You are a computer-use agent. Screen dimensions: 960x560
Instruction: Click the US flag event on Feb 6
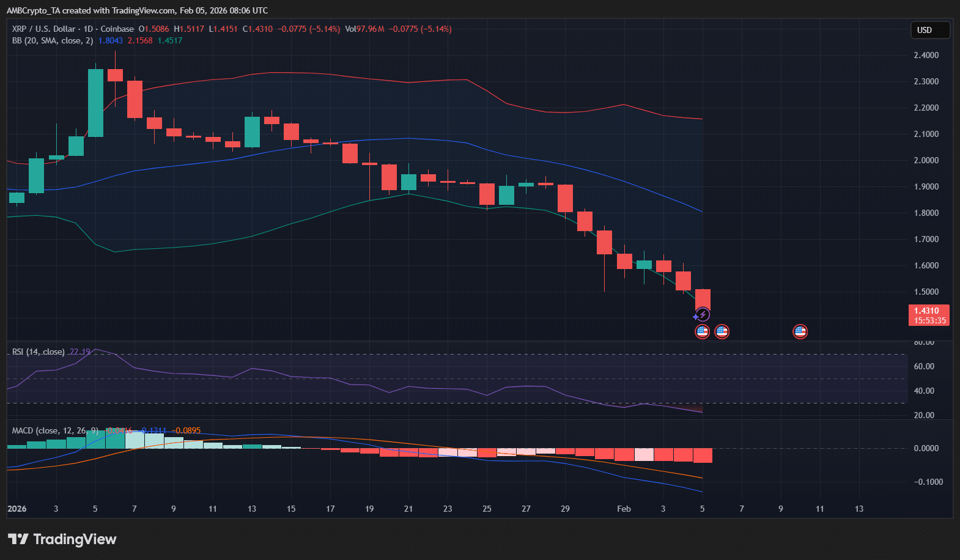tap(722, 331)
